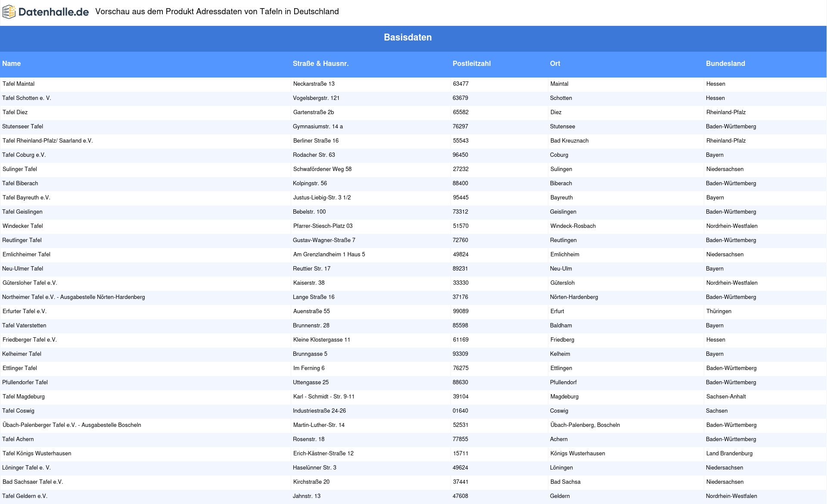
Task: Select the Bundesland column header
Action: [725, 64]
